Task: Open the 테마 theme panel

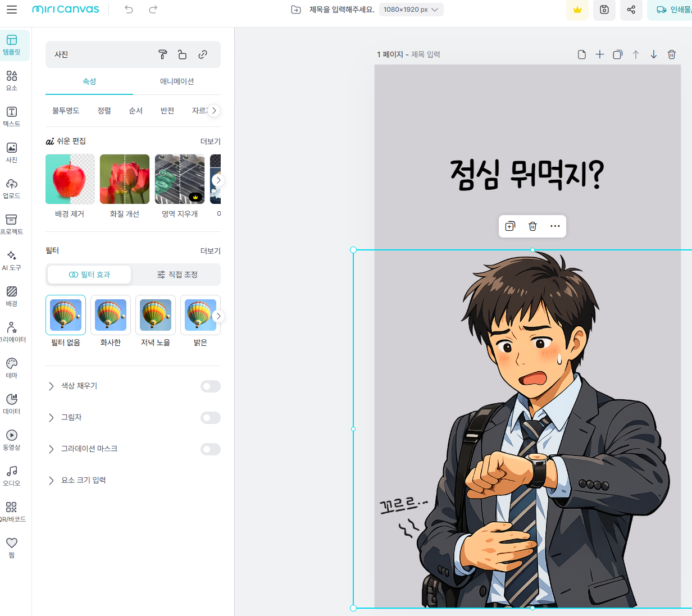Action: point(12,368)
